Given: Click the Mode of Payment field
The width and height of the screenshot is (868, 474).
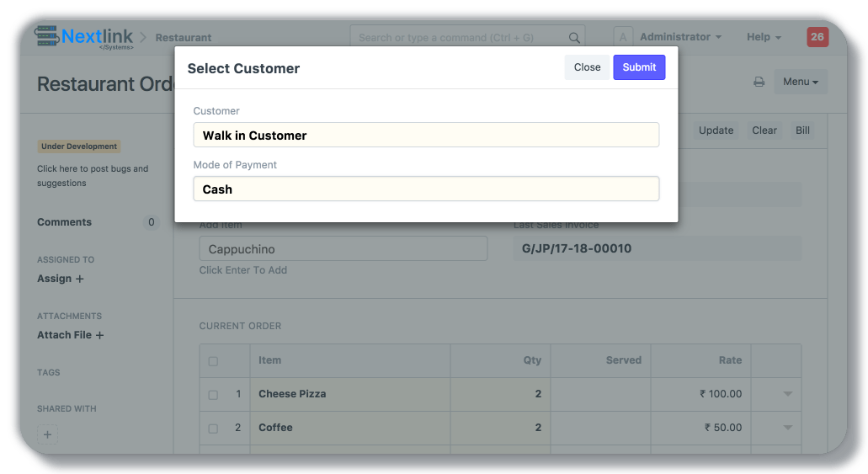Looking at the screenshot, I should pyautogui.click(x=426, y=189).
